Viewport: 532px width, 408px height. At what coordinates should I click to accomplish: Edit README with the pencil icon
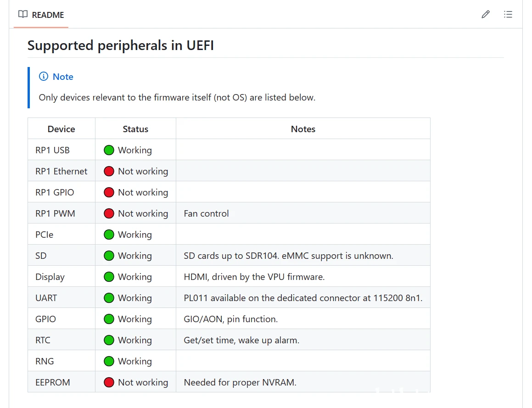coord(486,14)
